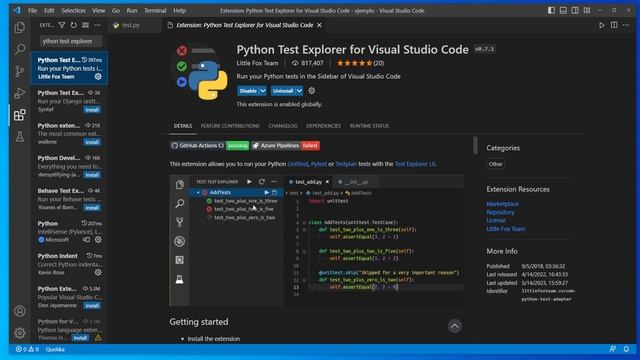The height and width of the screenshot is (360, 640).
Task: Open gear settings for Microsoft Python extension
Action: point(98,240)
